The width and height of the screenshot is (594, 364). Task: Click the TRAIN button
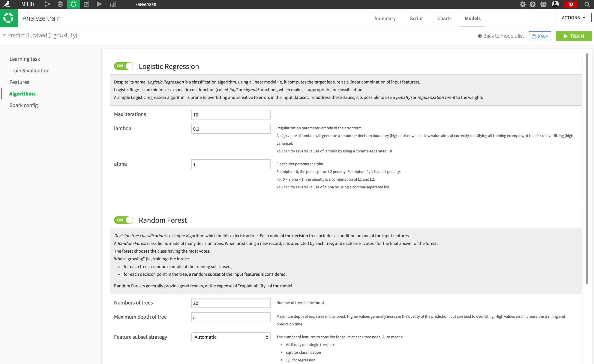[x=573, y=36]
